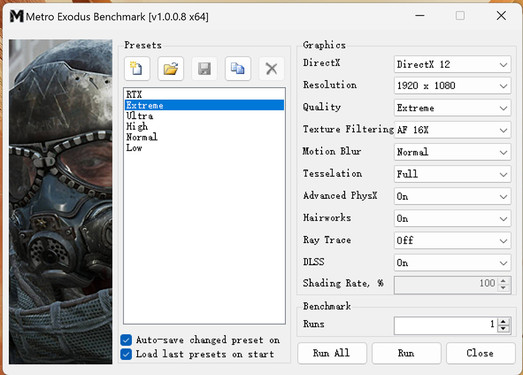Open the Quality dropdown
The width and height of the screenshot is (523, 375).
tap(452, 108)
